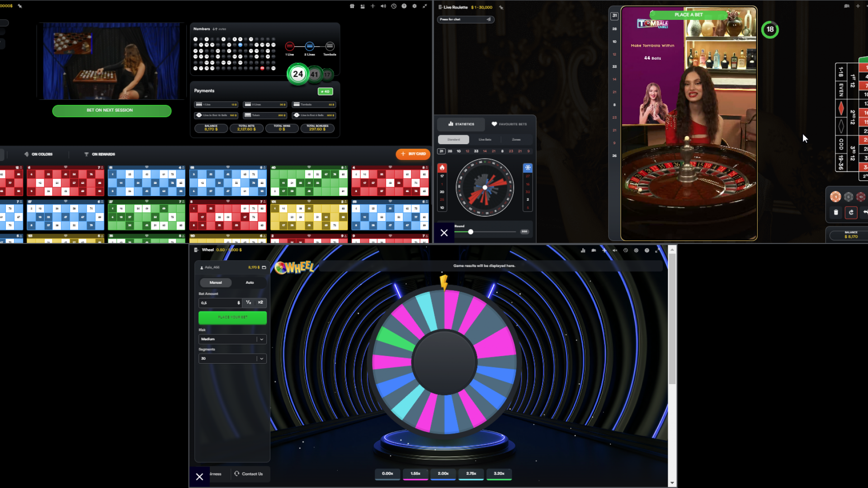The image size is (868, 488).
Task: Click the 1 Line stage icon
Action: (290, 46)
